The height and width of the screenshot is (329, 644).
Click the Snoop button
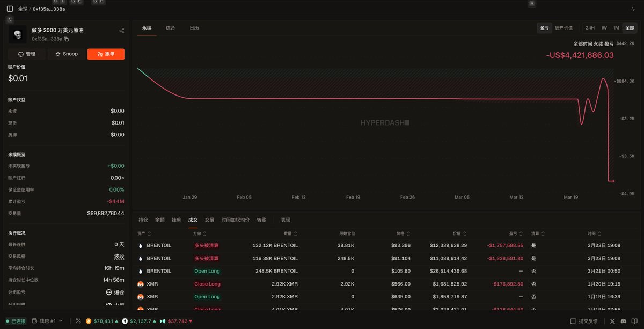pyautogui.click(x=67, y=54)
